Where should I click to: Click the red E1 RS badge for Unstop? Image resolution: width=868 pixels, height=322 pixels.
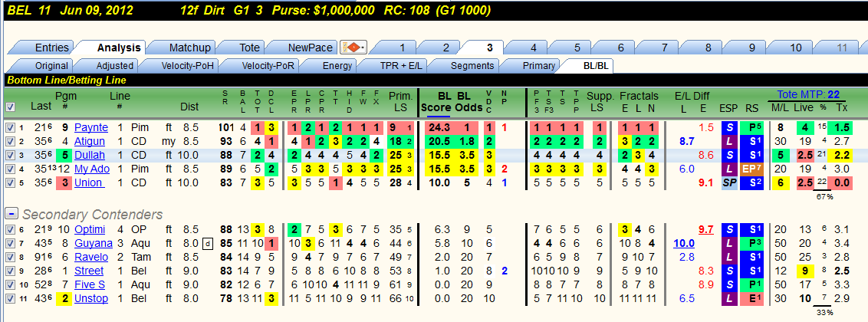751,299
